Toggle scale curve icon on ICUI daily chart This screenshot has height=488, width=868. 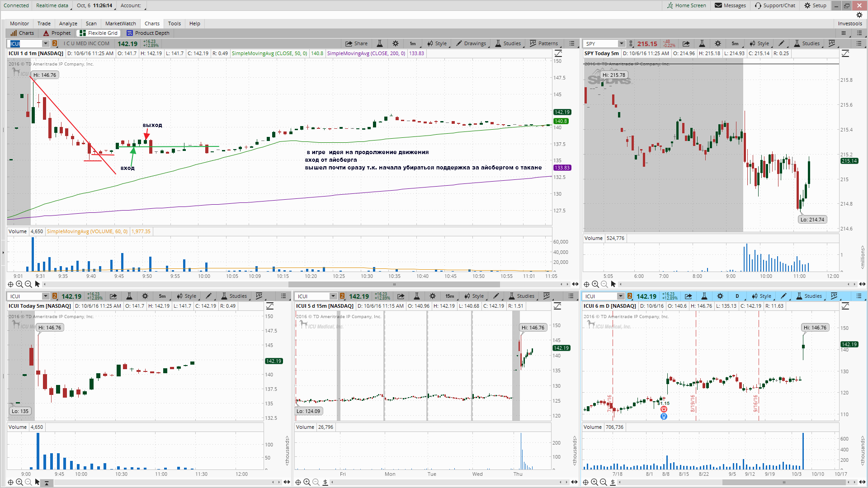845,306
